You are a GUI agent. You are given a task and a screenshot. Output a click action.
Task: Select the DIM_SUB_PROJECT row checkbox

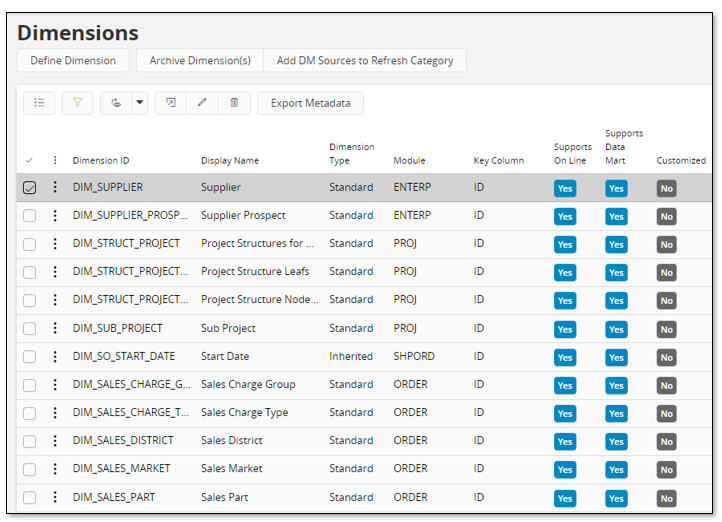[x=30, y=328]
